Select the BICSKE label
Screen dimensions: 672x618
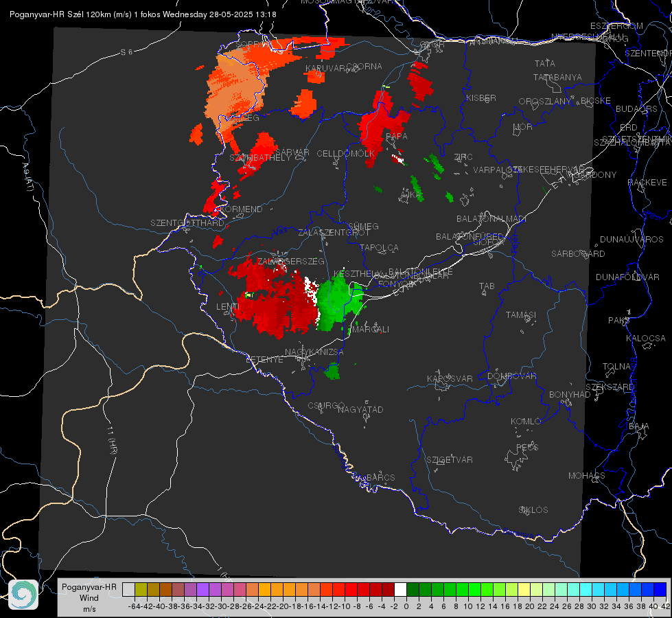[595, 100]
